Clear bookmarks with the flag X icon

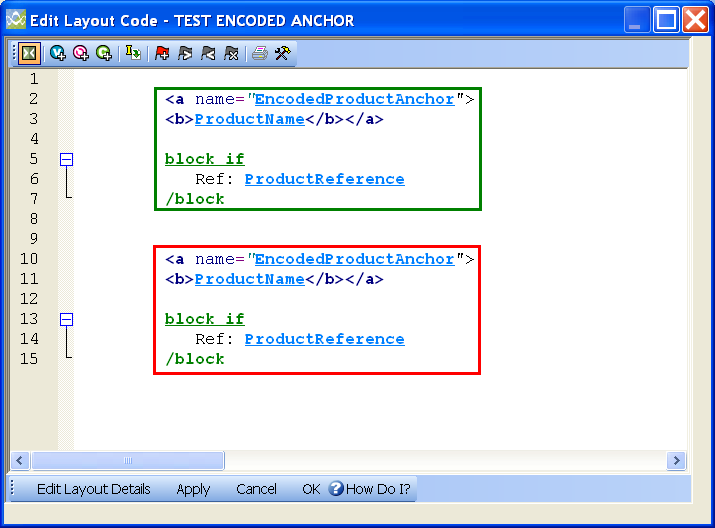coord(231,53)
